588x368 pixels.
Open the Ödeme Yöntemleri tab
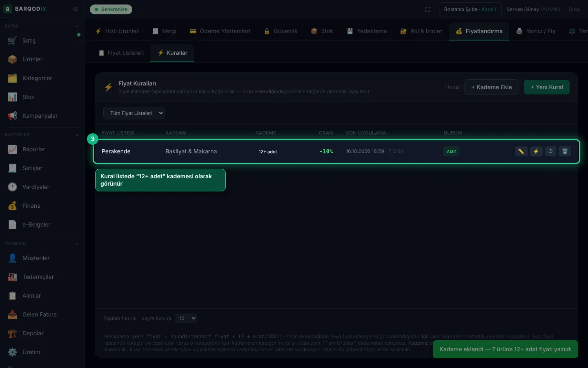pos(220,31)
